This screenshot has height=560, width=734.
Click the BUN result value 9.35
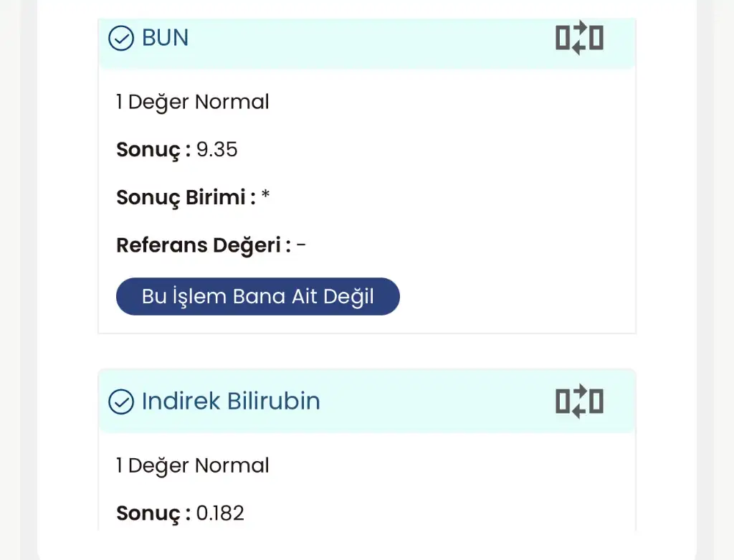216,150
